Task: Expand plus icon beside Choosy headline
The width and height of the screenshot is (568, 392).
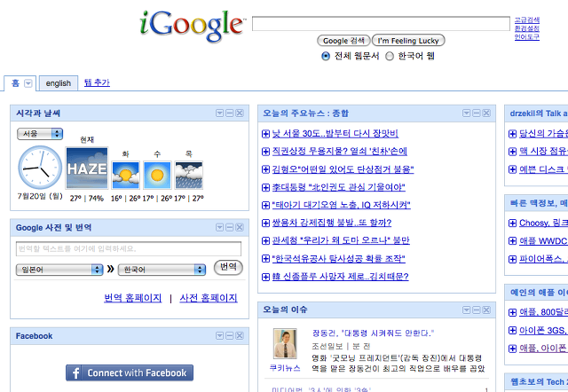Action: tap(513, 223)
